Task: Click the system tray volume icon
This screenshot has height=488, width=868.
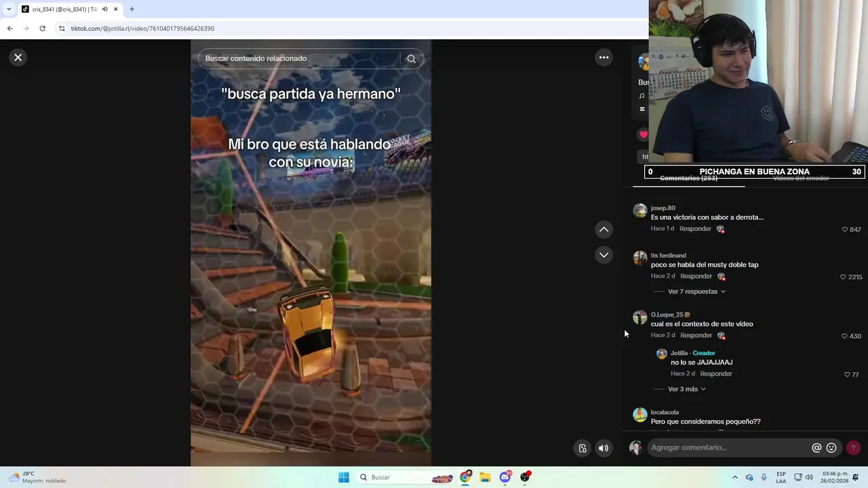Action: pyautogui.click(x=810, y=477)
